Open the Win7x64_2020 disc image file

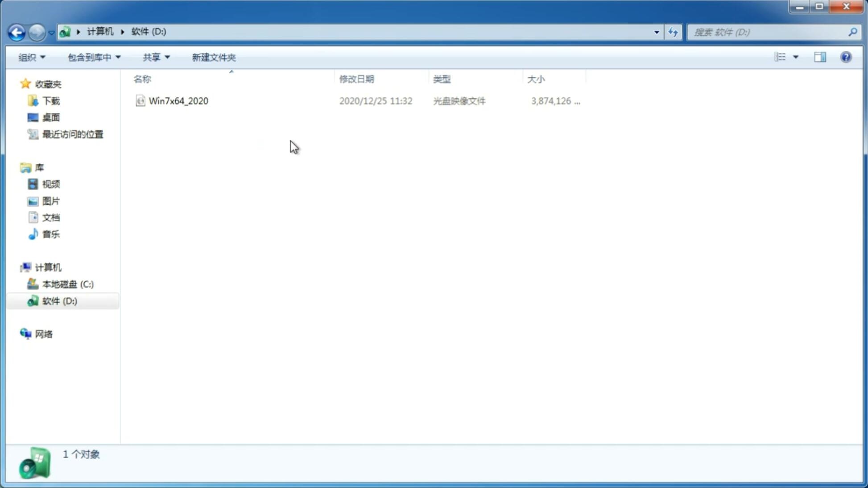[178, 100]
